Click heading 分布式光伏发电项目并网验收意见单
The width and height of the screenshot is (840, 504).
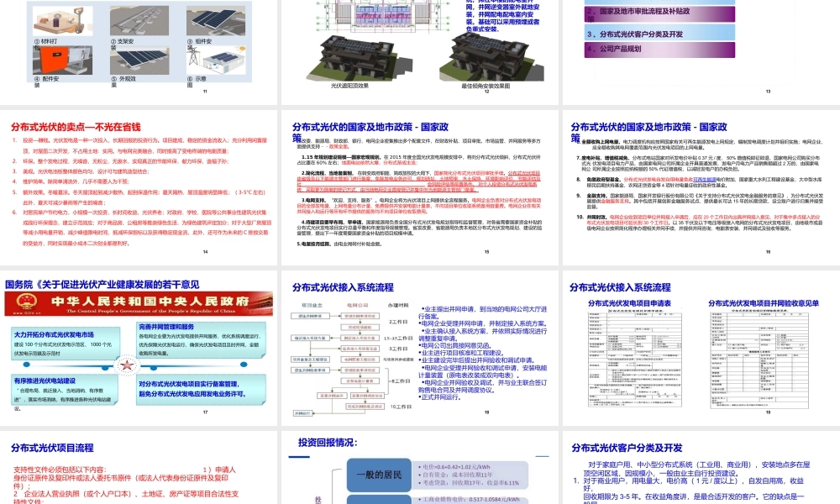pos(764,303)
